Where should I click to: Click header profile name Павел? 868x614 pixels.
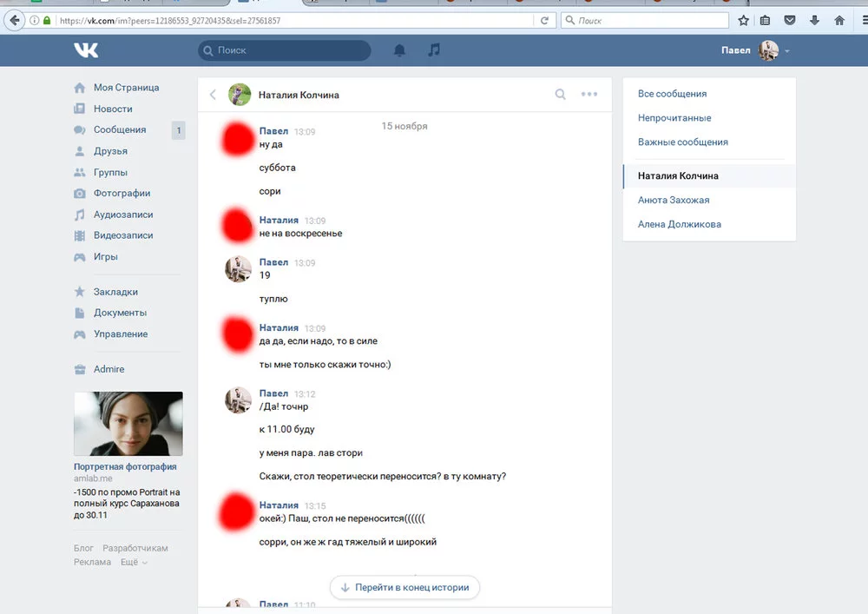[x=736, y=50]
